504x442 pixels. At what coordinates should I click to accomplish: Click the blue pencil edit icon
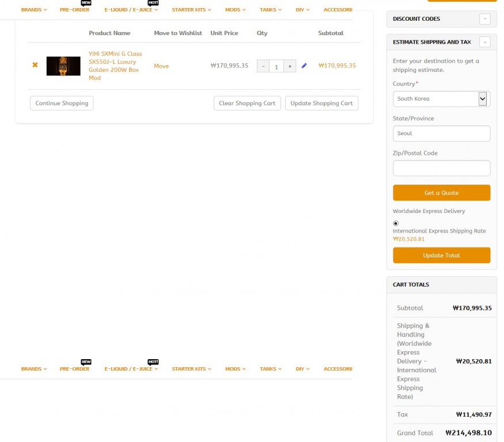pyautogui.click(x=304, y=66)
